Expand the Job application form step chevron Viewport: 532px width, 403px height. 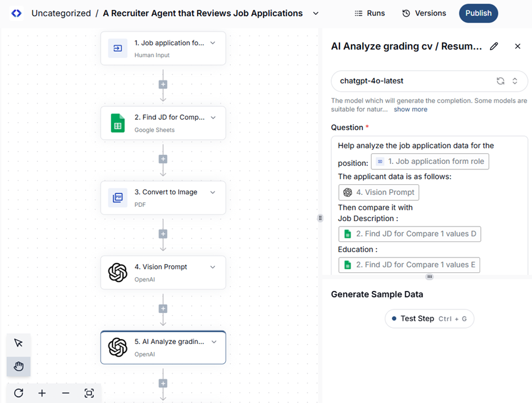coord(213,43)
